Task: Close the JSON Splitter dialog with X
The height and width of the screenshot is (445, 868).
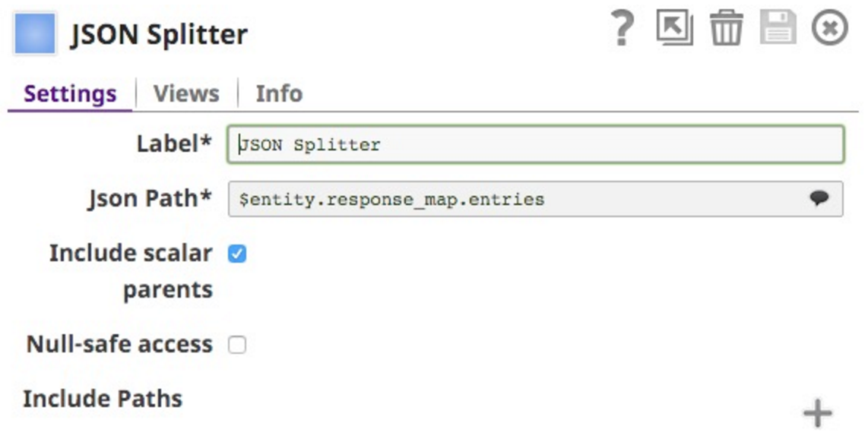Action: click(830, 27)
